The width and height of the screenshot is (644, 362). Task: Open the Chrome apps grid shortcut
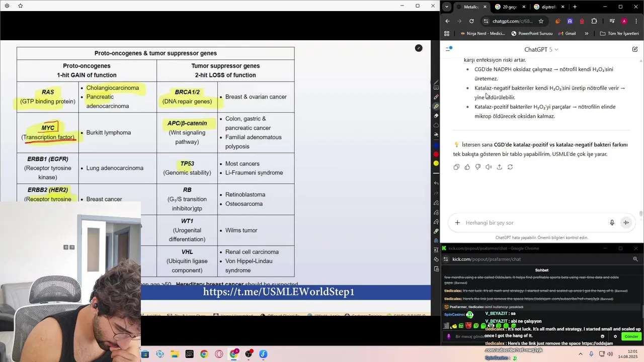click(x=447, y=34)
